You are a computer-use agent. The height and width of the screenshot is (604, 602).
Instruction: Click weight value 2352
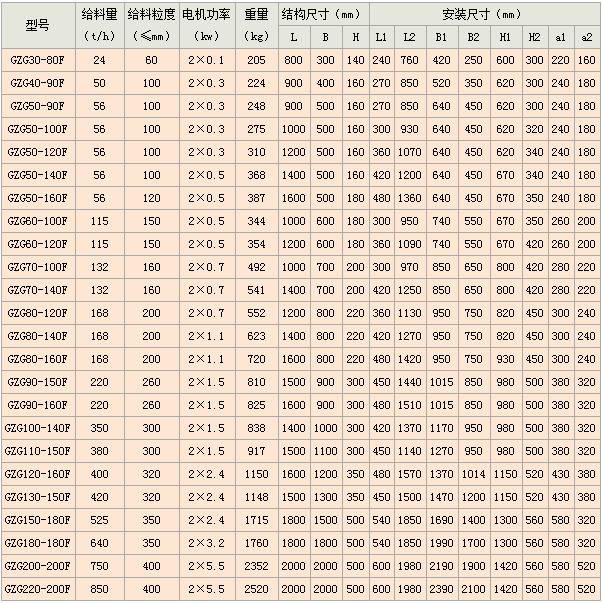[256, 566]
